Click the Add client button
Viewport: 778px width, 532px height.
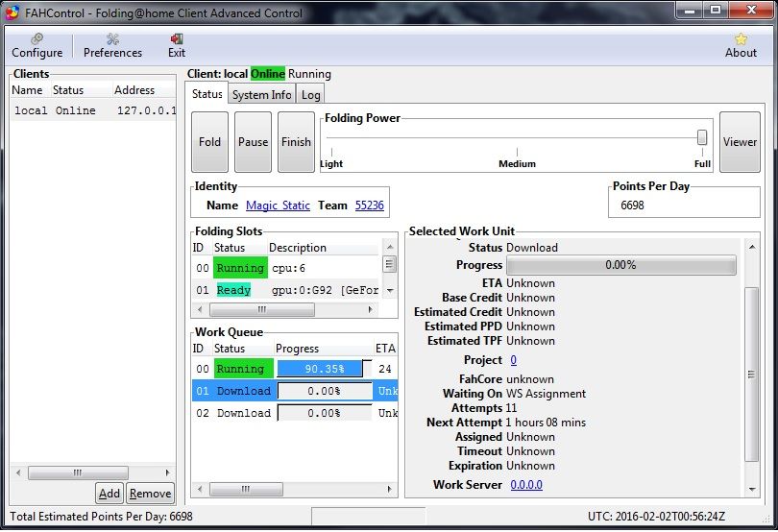(109, 494)
